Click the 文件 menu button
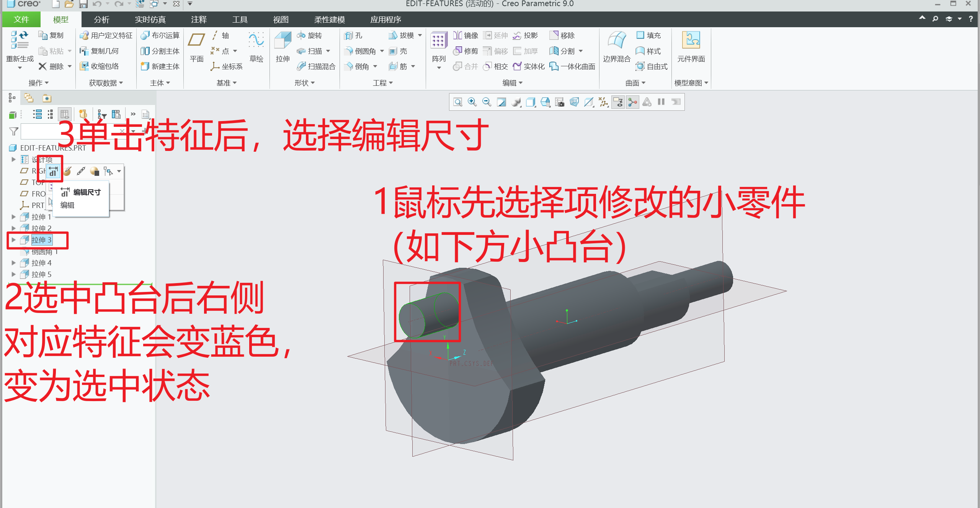The image size is (980, 508). point(21,20)
